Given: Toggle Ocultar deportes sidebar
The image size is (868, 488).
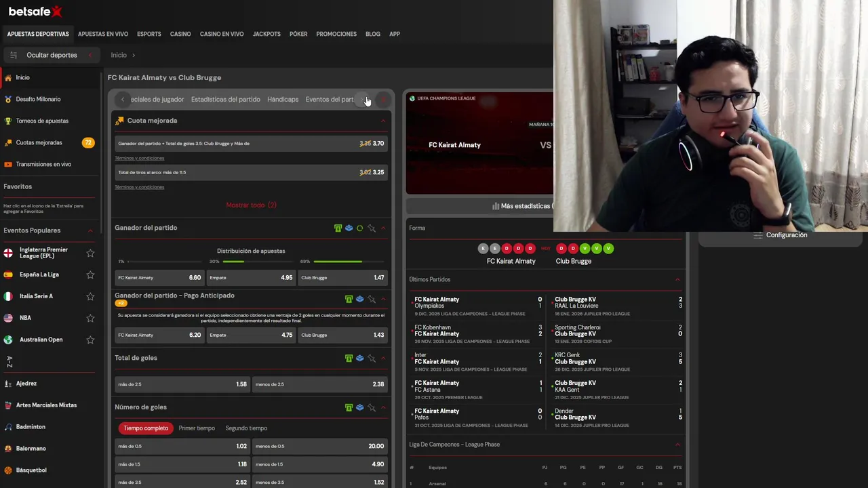Looking at the screenshot, I should pyautogui.click(x=51, y=55).
